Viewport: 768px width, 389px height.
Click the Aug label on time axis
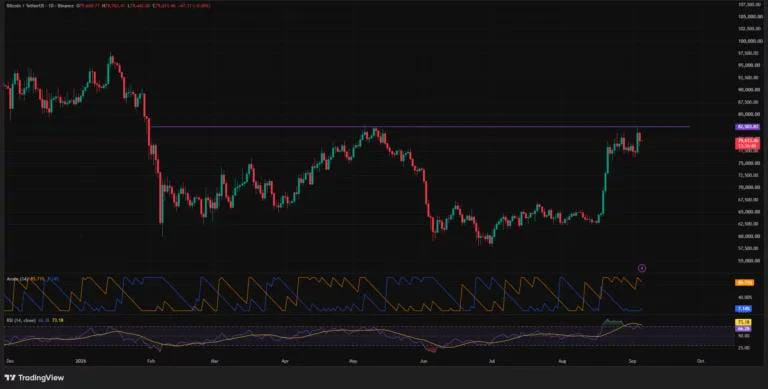pos(563,360)
